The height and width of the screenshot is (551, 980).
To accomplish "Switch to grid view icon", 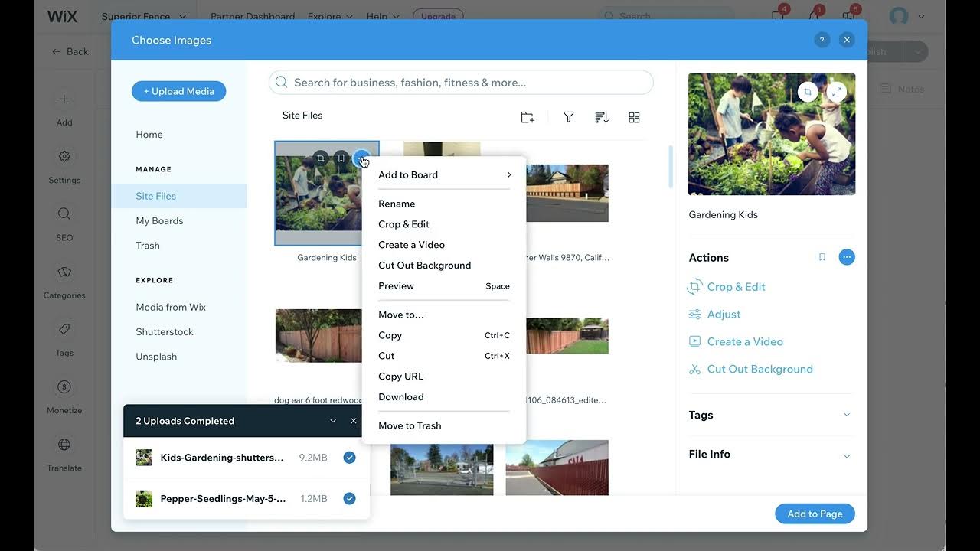I will coord(634,117).
